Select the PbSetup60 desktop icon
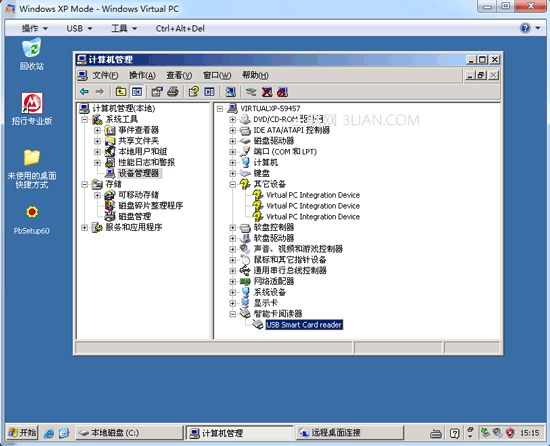Viewport: 550px width, 446px height. [32, 220]
